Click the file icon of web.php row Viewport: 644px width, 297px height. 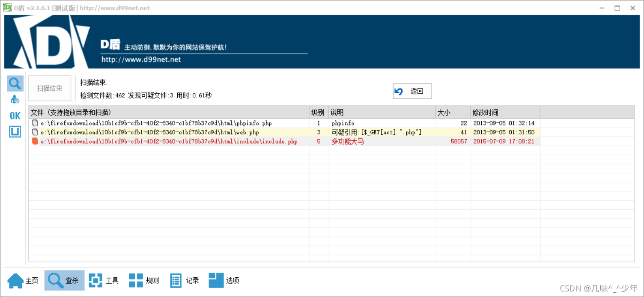click(35, 132)
